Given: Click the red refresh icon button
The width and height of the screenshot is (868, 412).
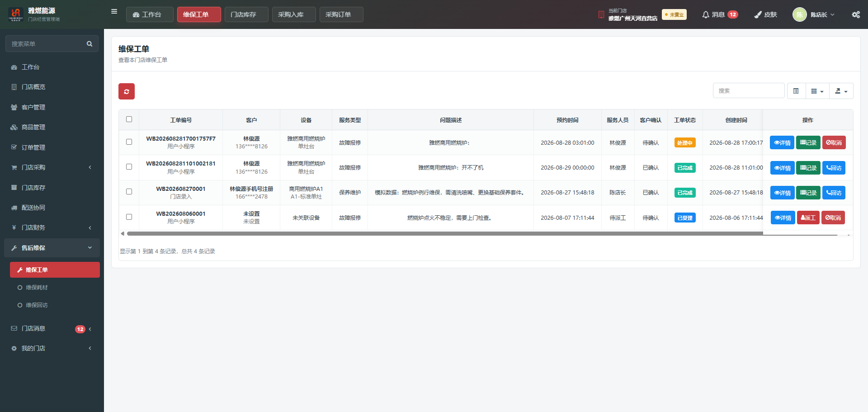Looking at the screenshot, I should pos(127,91).
